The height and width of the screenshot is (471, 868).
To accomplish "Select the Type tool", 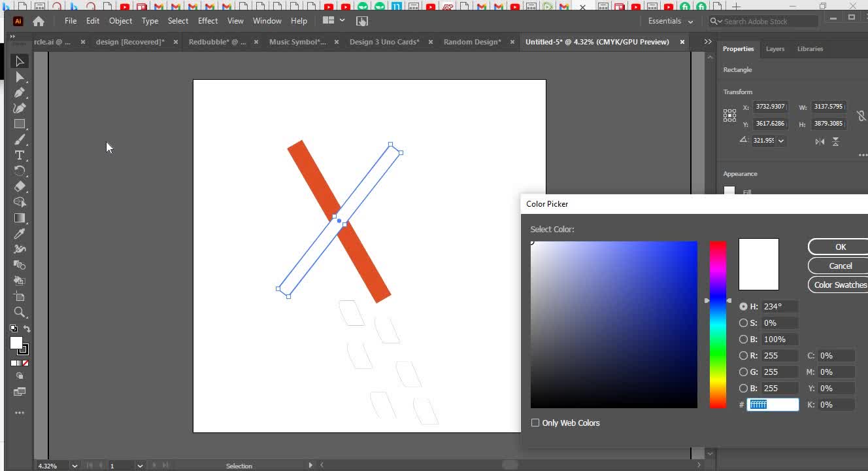I will [x=20, y=155].
